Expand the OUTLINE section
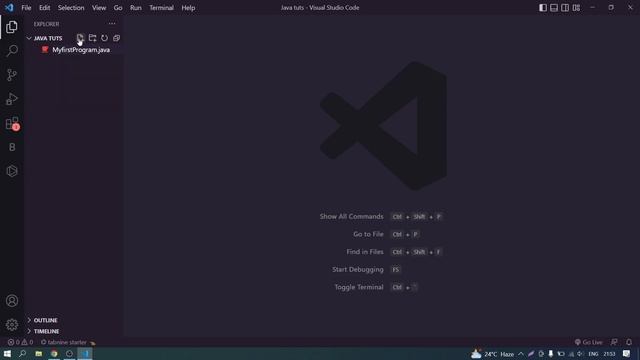 [45, 320]
